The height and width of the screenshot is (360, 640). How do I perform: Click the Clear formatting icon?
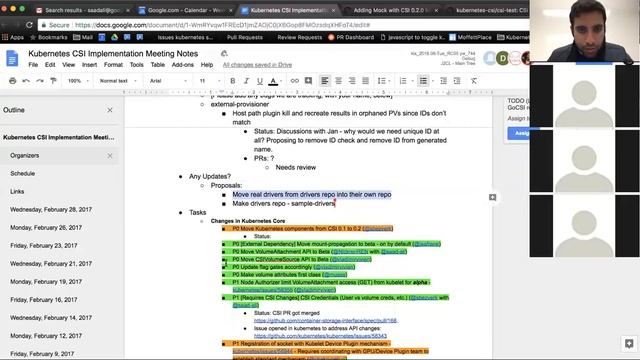point(473,81)
